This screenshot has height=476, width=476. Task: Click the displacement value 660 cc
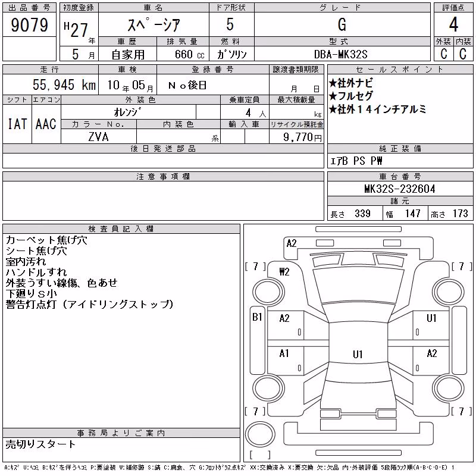(x=189, y=54)
